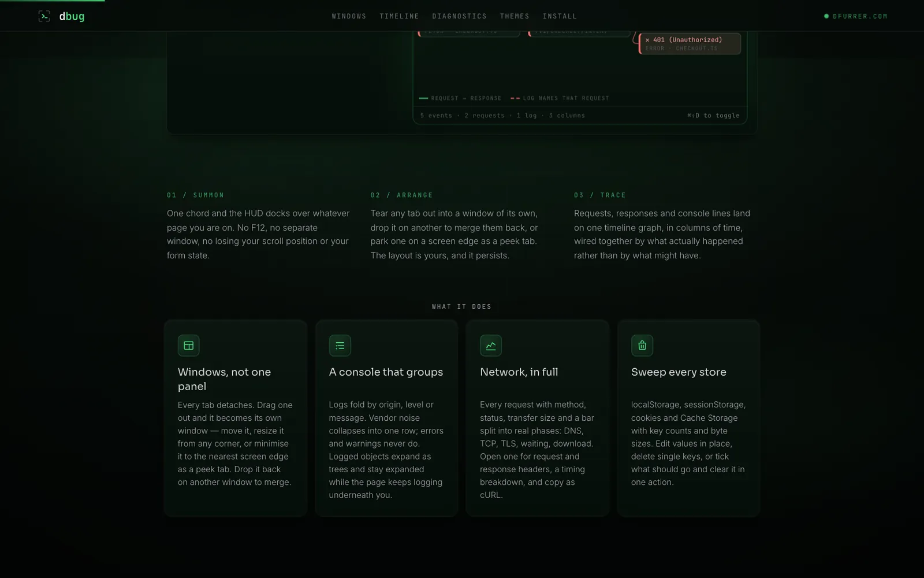Select the 'Sweep every store' heading

(679, 372)
